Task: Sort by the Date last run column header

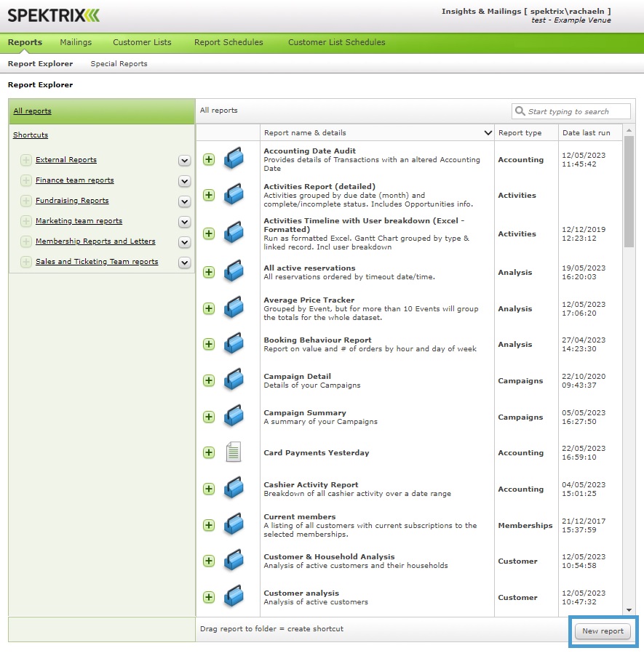Action: tap(590, 133)
